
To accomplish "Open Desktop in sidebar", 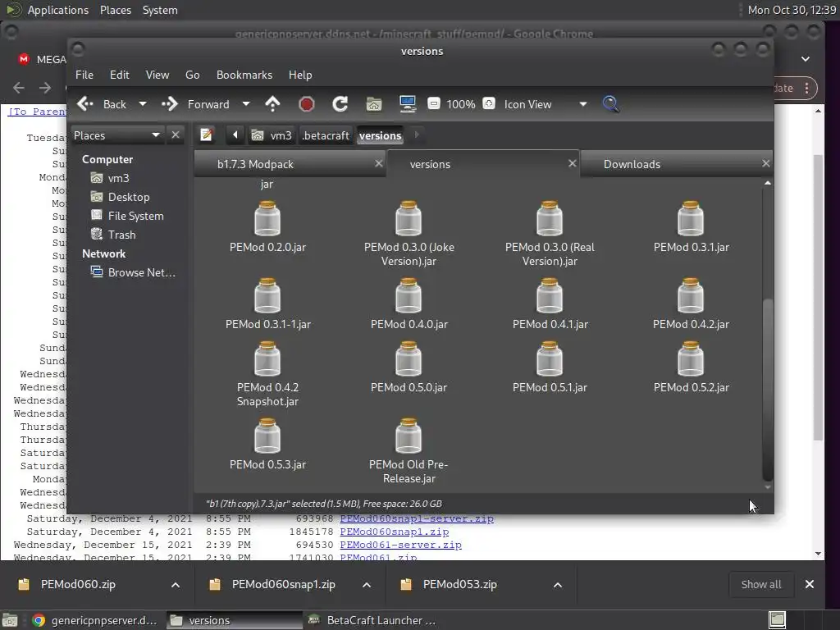I will pyautogui.click(x=129, y=197).
